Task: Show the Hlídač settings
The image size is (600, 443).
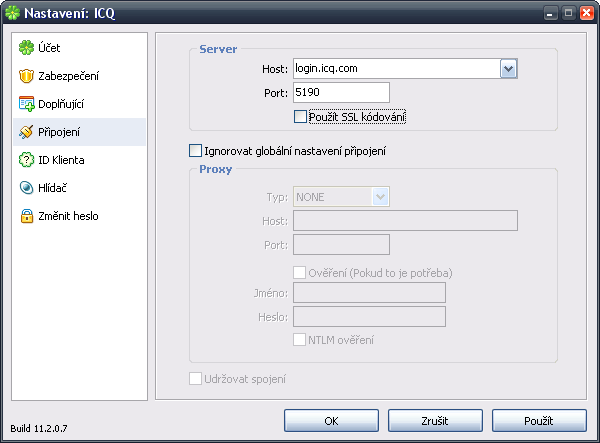Action: [79, 188]
